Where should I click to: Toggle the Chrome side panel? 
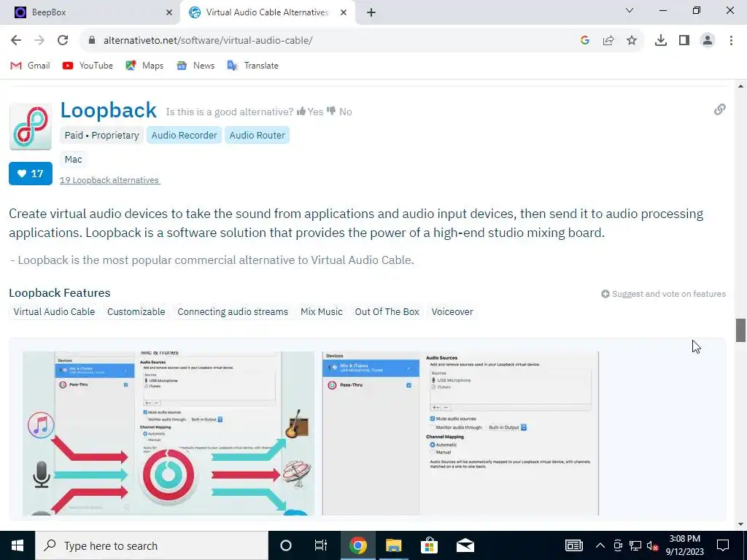pos(684,41)
